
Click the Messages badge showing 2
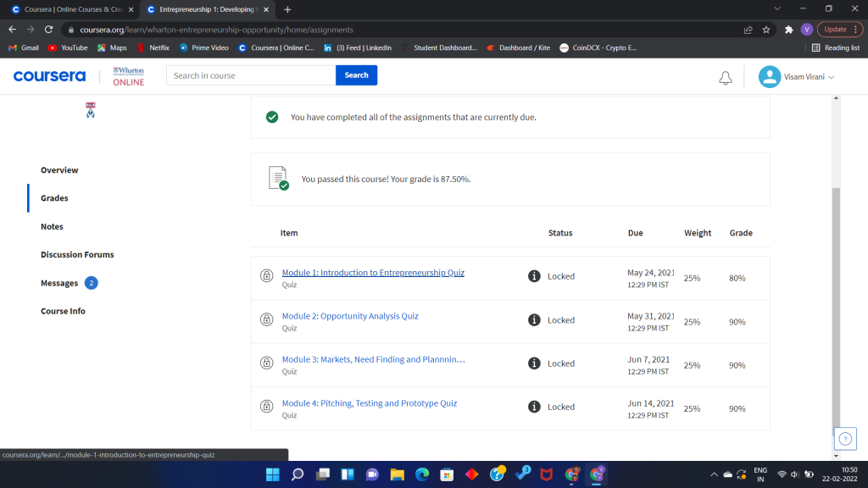pyautogui.click(x=92, y=283)
